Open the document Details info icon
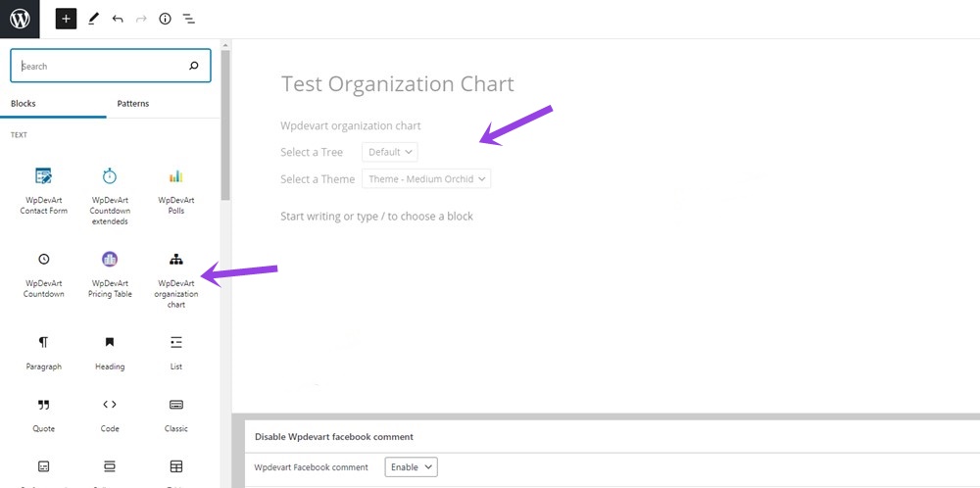980x488 pixels. [x=165, y=19]
